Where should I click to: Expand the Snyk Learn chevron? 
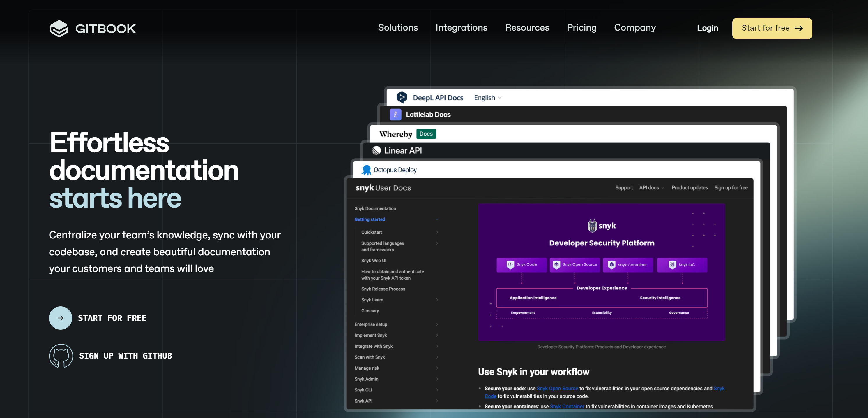coord(437,300)
